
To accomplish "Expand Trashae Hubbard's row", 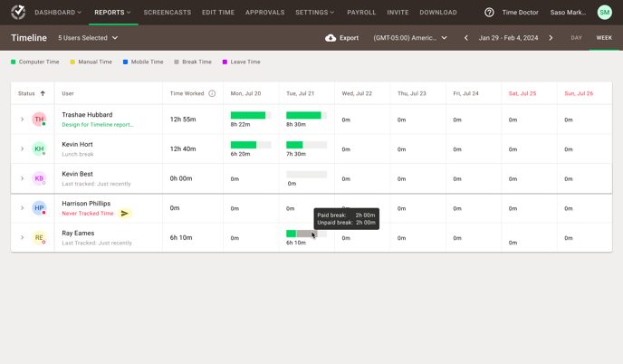I will pyautogui.click(x=23, y=120).
